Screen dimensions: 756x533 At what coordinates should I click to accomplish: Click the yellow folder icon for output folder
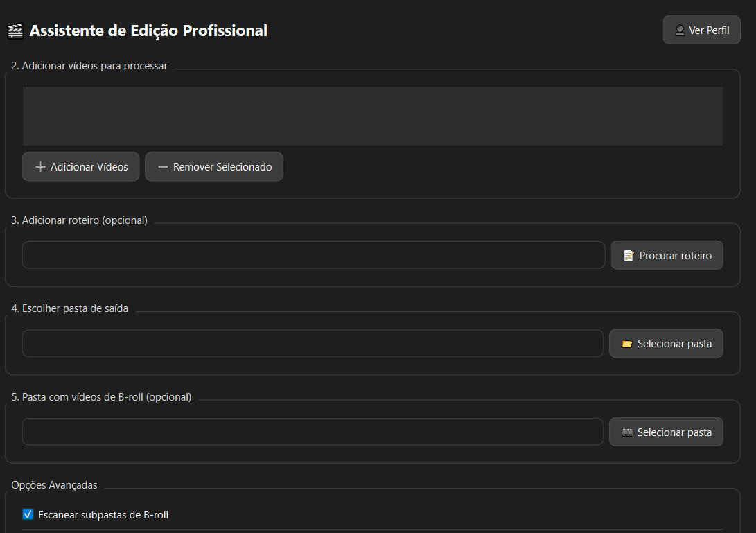coord(626,344)
